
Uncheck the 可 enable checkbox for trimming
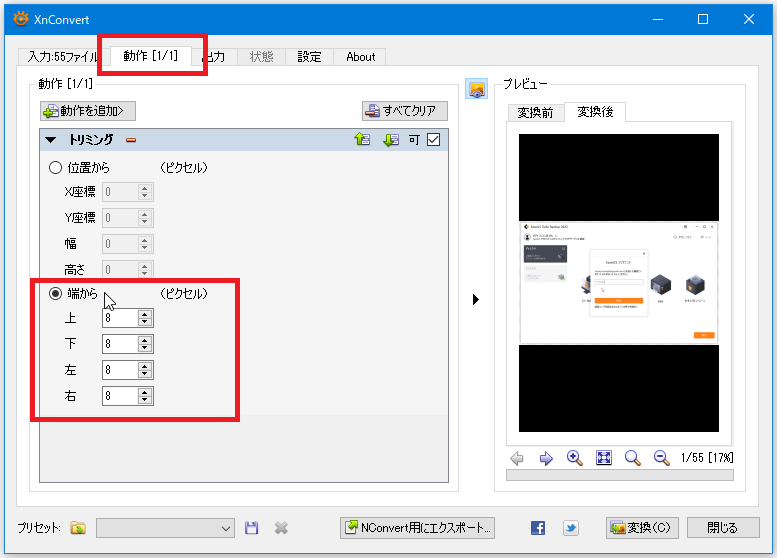tap(433, 140)
